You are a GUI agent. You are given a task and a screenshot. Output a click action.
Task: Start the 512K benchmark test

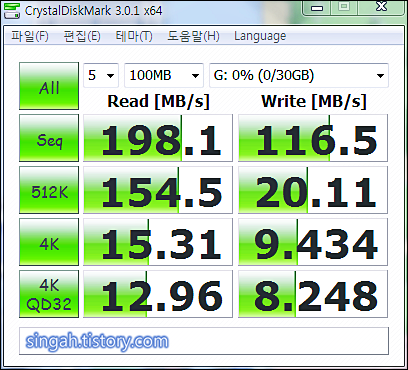[x=49, y=190]
